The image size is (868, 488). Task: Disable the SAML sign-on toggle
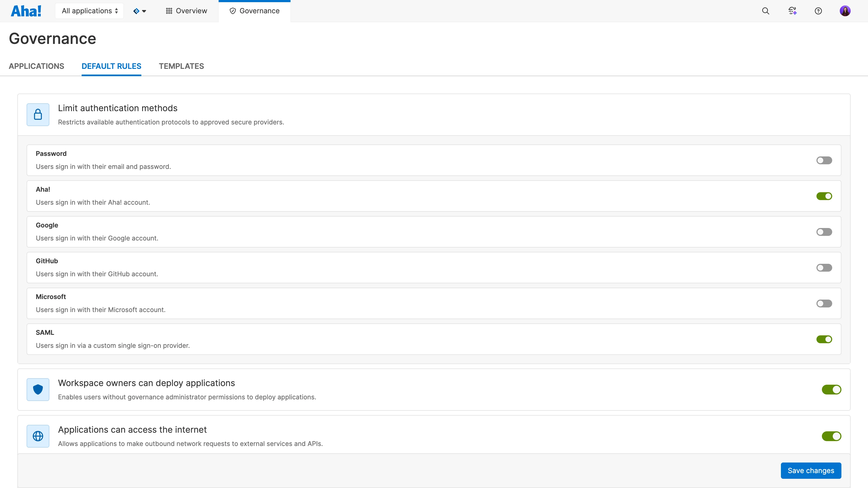[x=824, y=339]
